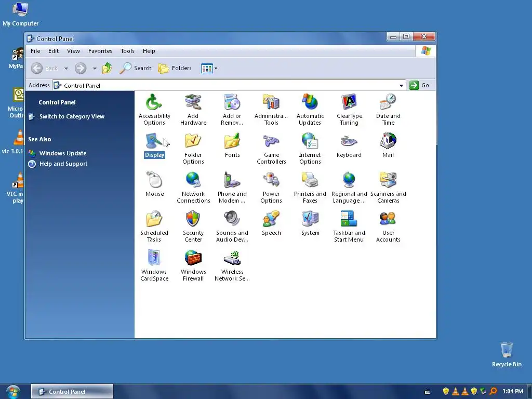The image size is (532, 399).
Task: Open the Favorites menu
Action: [x=100, y=51]
